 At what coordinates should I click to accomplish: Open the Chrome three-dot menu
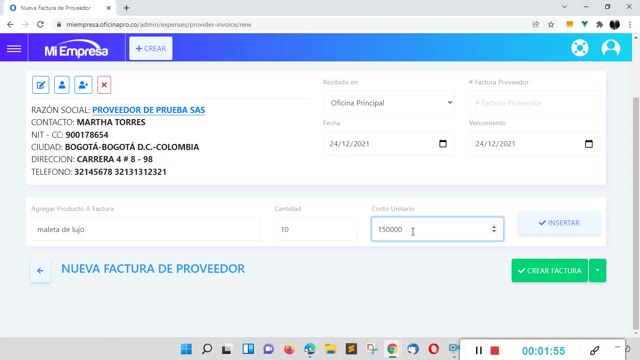pyautogui.click(x=630, y=24)
